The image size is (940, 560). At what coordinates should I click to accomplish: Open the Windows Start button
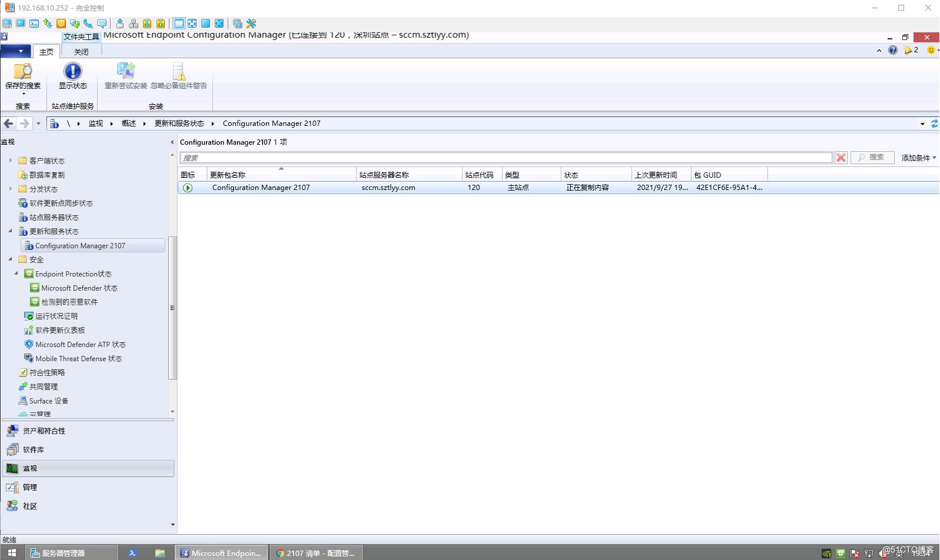[x=12, y=553]
